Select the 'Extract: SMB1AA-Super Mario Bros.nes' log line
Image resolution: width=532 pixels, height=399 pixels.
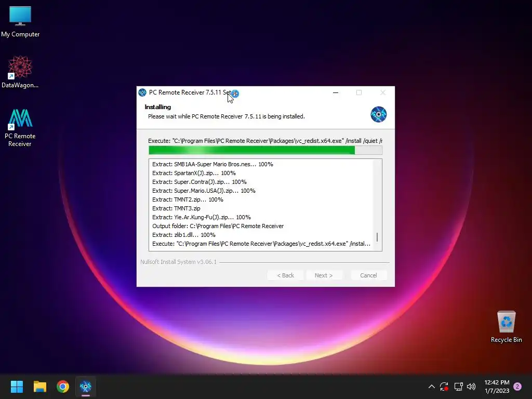click(212, 164)
